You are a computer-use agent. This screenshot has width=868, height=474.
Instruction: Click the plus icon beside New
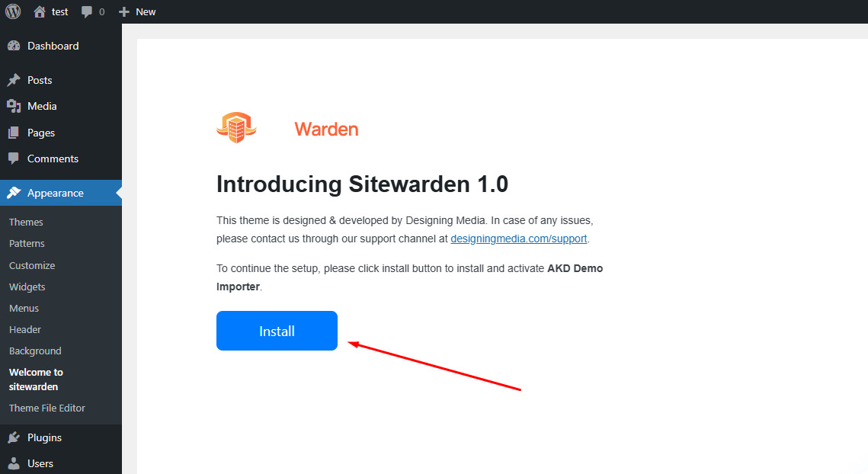[124, 11]
